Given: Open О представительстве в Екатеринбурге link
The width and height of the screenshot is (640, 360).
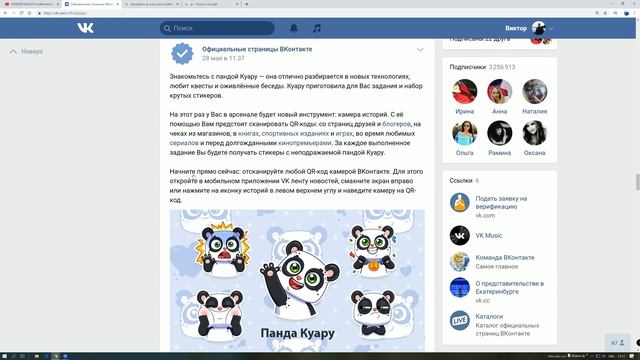Looking at the screenshot, I should [x=509, y=287].
